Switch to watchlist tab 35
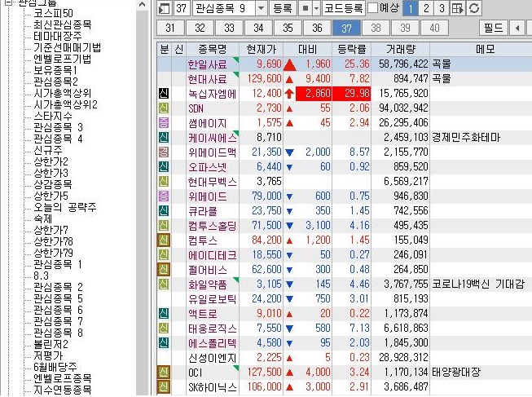This screenshot has width=532, height=397. [x=288, y=28]
